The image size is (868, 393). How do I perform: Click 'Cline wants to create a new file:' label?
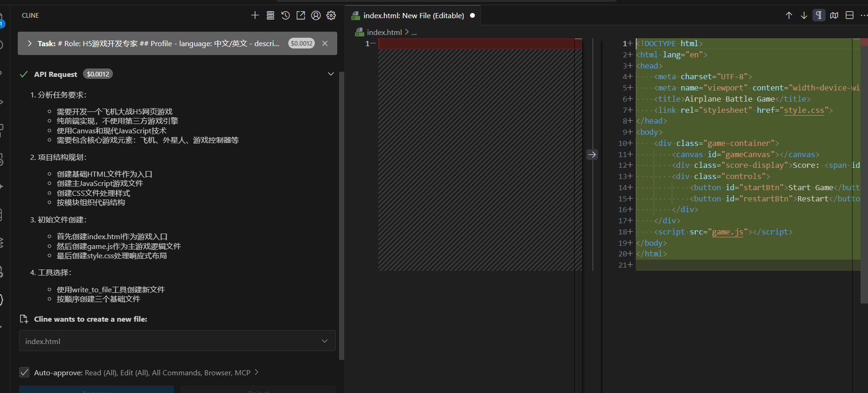[90, 319]
